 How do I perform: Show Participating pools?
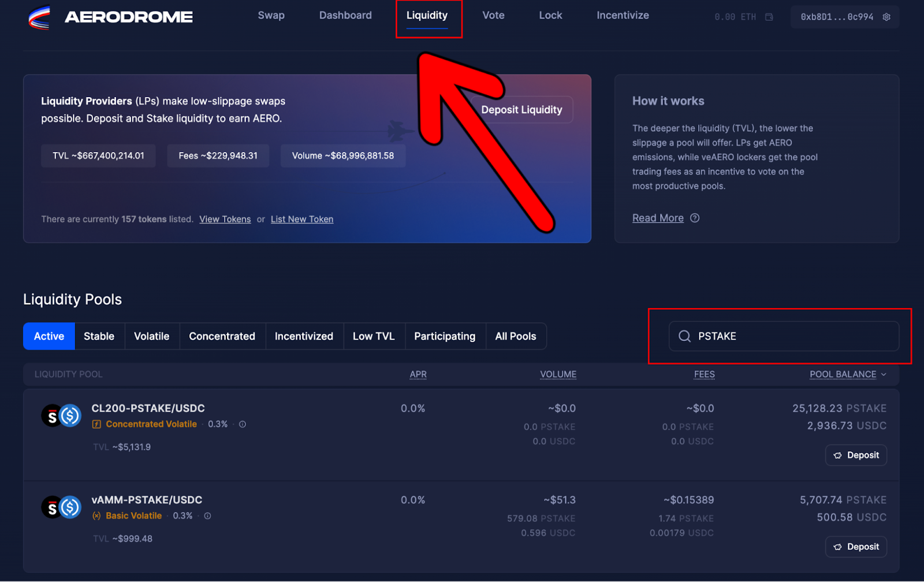(445, 336)
